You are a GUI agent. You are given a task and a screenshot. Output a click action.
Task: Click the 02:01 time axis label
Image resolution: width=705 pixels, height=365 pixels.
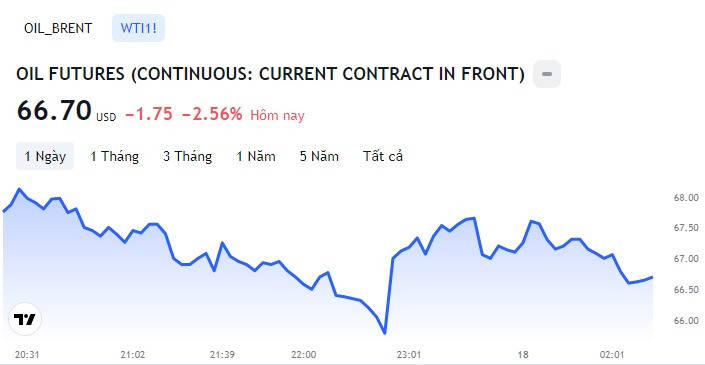[614, 354]
